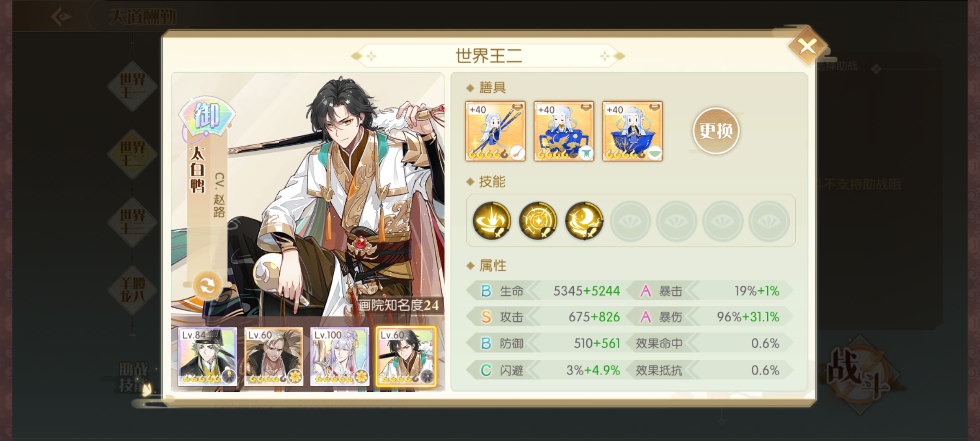This screenshot has height=441, width=980.
Task: Select the Lv.84 character portrait
Action: (x=207, y=356)
